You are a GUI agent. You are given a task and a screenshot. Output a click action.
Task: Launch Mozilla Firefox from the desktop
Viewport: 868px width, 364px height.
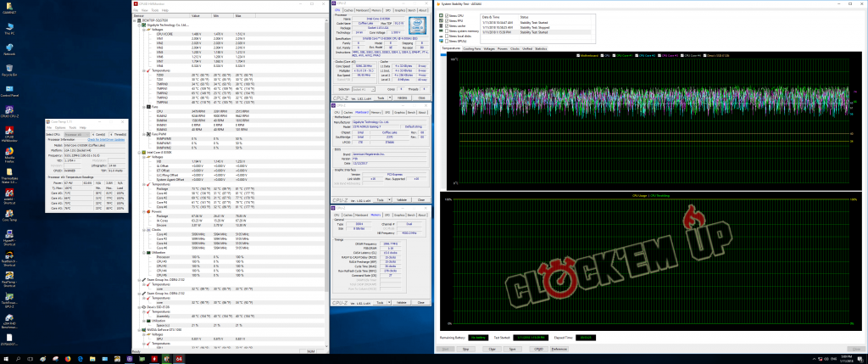coord(9,151)
